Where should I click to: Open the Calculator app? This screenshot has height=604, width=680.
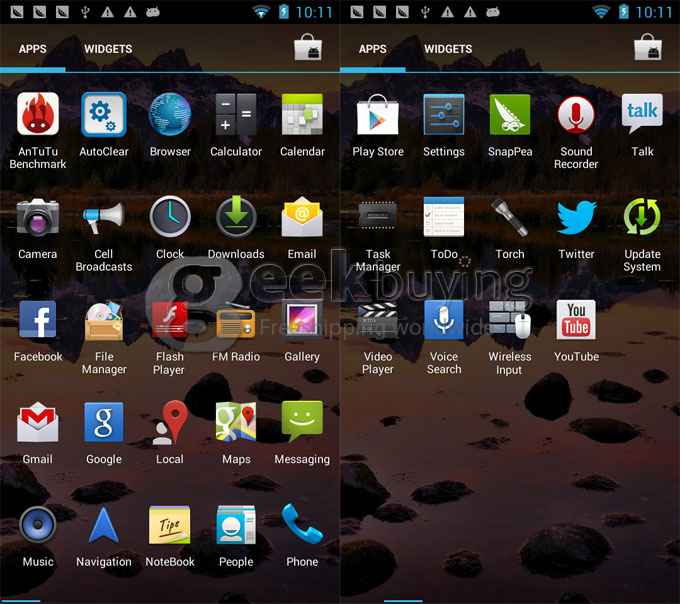[x=236, y=114]
